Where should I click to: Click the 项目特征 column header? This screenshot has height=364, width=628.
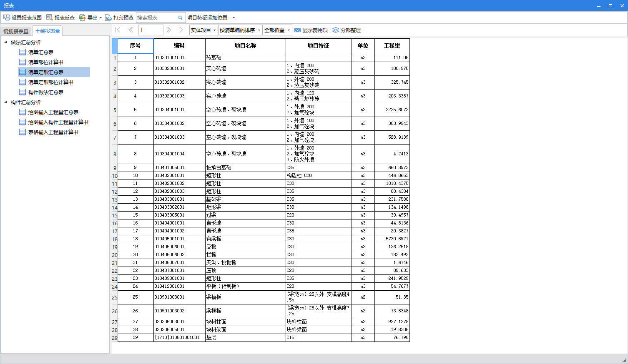pyautogui.click(x=319, y=46)
